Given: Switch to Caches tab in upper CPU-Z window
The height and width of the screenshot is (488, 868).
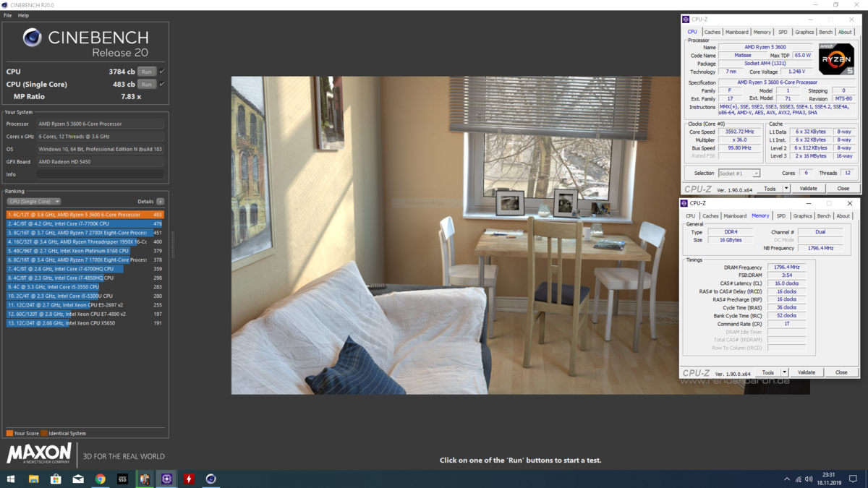Looking at the screenshot, I should 712,32.
